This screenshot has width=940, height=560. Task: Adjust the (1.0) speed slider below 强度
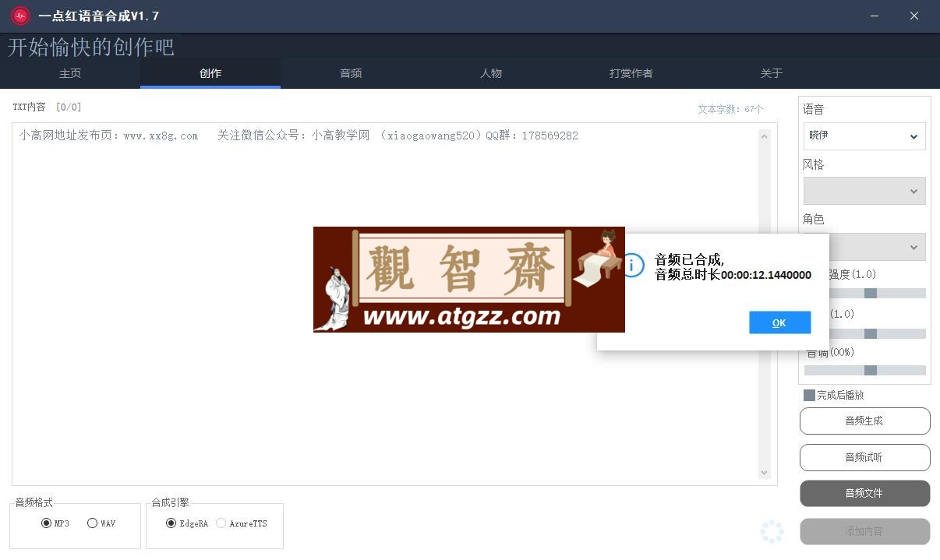pyautogui.click(x=871, y=333)
